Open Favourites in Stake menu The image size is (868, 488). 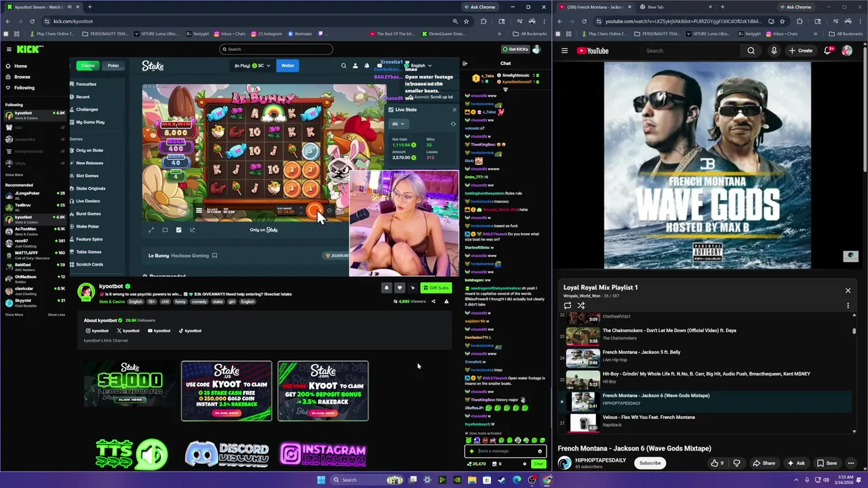[x=86, y=84]
